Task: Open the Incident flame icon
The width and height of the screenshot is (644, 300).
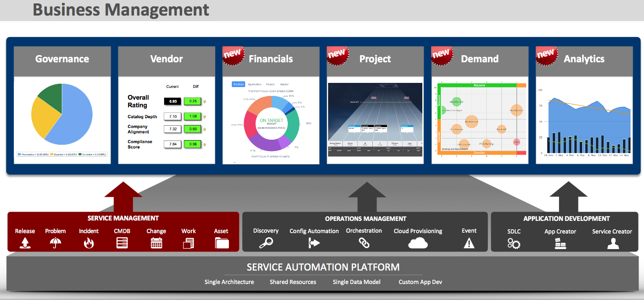Action: 89,243
